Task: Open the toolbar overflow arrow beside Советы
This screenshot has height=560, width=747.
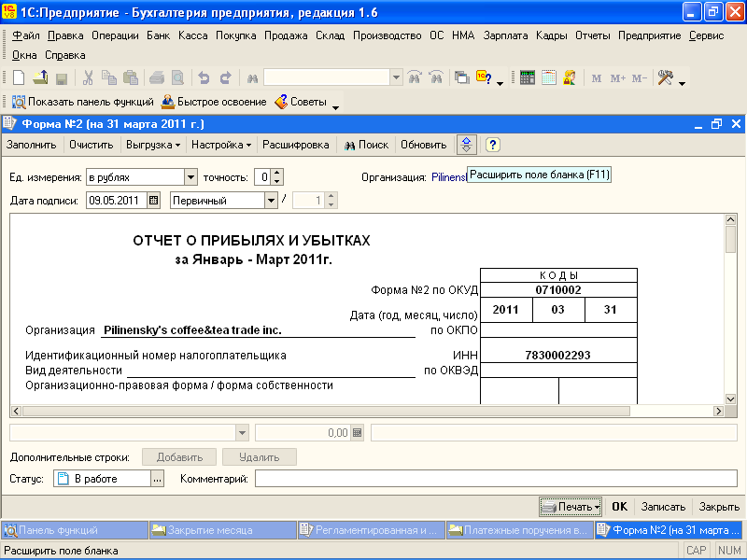Action: point(335,107)
